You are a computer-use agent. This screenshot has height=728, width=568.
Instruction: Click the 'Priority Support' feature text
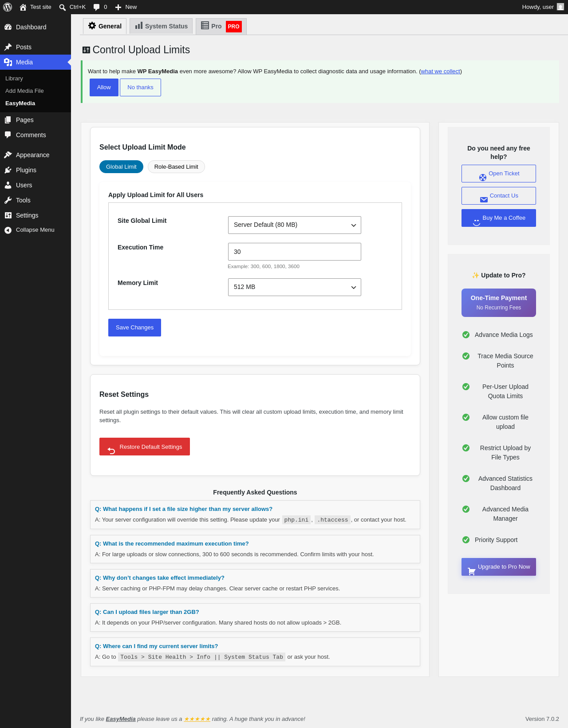[496, 540]
